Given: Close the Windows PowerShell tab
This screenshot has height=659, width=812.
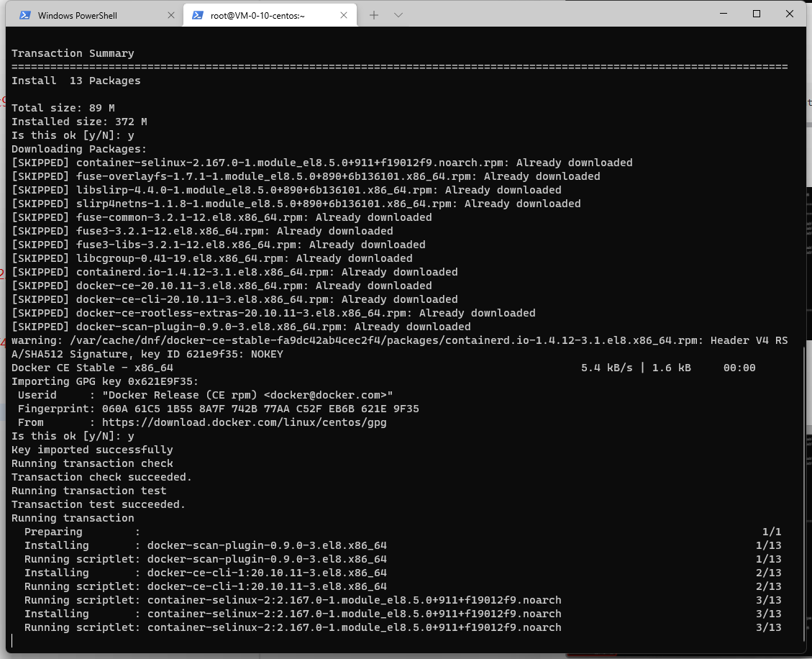Looking at the screenshot, I should coord(171,16).
